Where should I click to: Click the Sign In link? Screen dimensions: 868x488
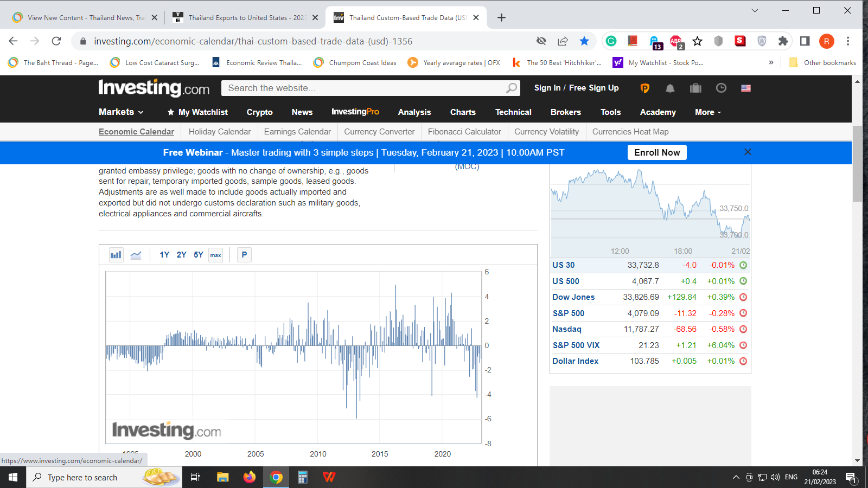(x=547, y=88)
